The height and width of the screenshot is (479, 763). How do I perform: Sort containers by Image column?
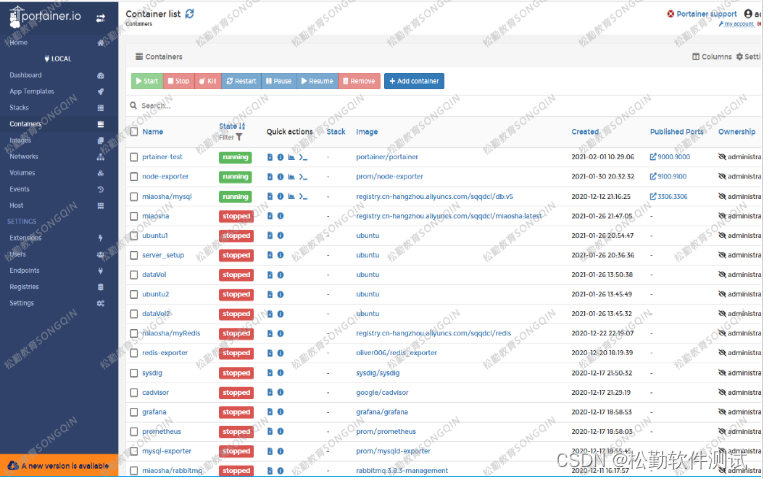pyautogui.click(x=367, y=131)
